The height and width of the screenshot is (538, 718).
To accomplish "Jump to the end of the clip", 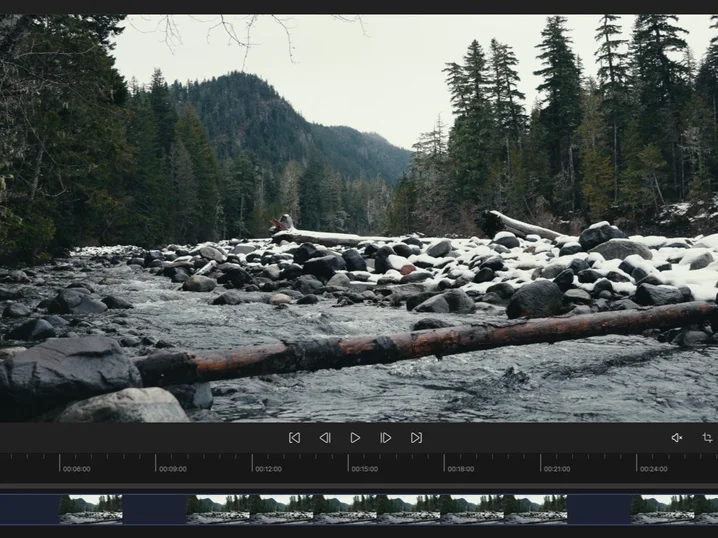I will coord(416,438).
